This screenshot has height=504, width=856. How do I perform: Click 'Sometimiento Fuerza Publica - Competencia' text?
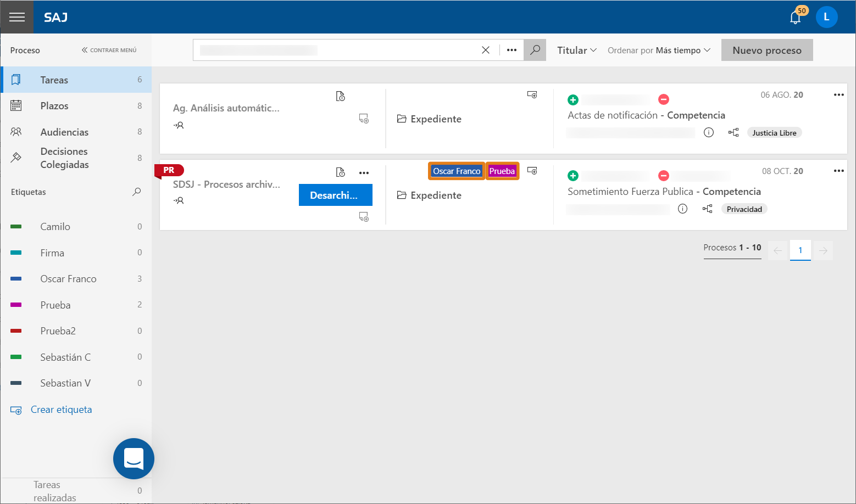pyautogui.click(x=664, y=192)
